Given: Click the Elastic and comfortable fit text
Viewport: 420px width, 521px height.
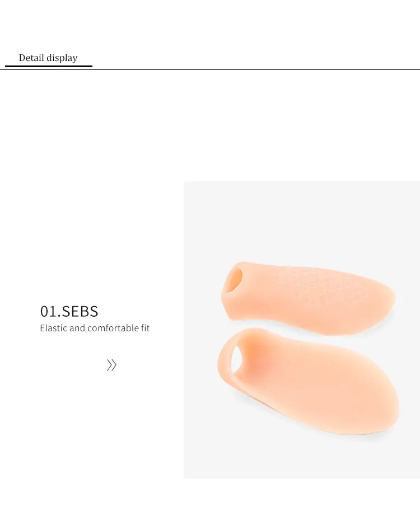Looking at the screenshot, I should click(95, 328).
